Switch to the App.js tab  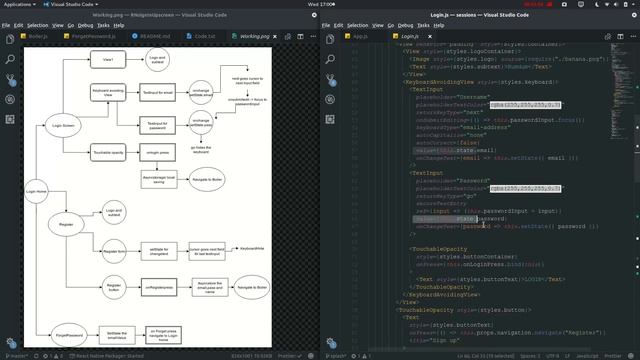356,36
